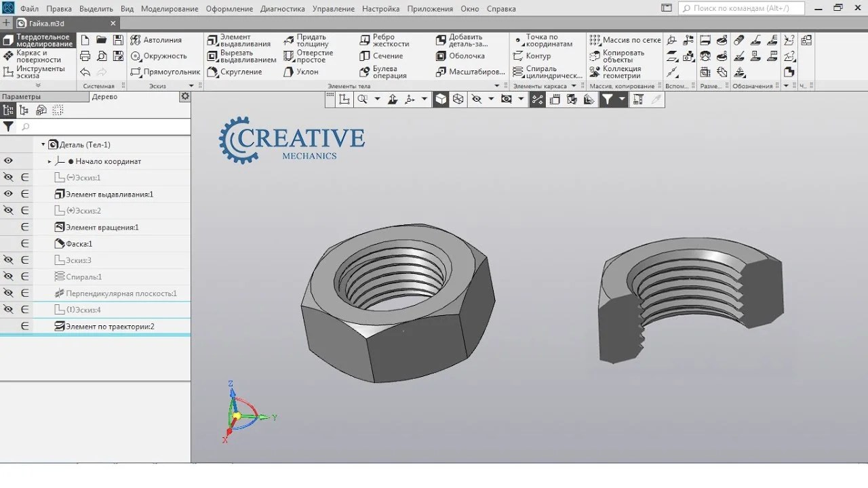868x488 pixels.
Task: Open the Моделирование menu
Action: click(x=170, y=9)
